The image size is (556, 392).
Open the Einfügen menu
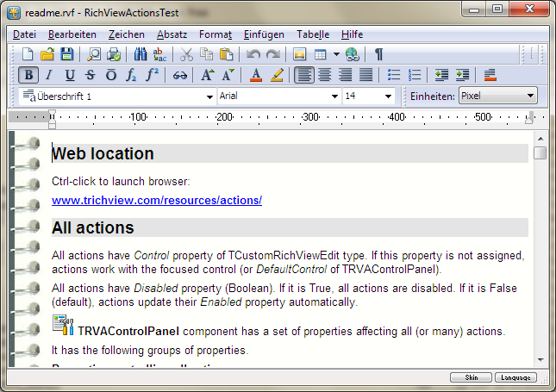click(x=264, y=34)
